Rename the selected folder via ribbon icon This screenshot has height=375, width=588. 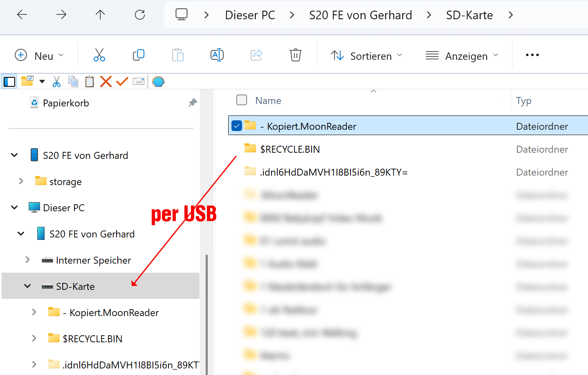pos(217,55)
